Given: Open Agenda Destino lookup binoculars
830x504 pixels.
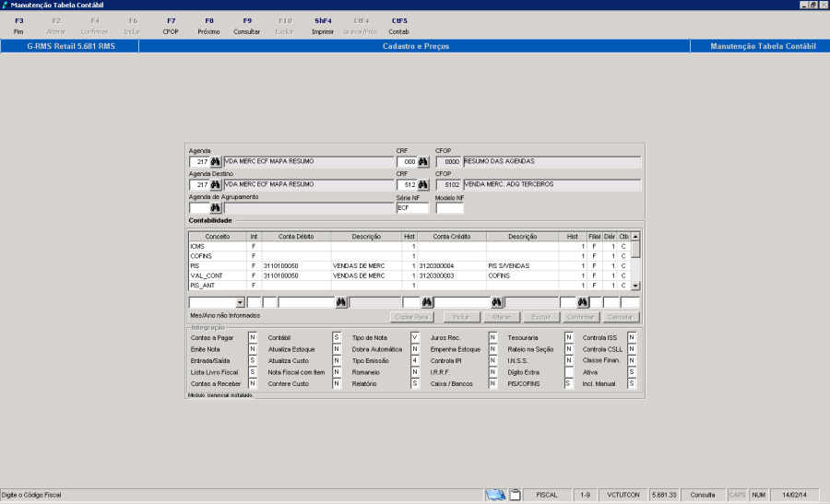Looking at the screenshot, I should click(x=216, y=184).
